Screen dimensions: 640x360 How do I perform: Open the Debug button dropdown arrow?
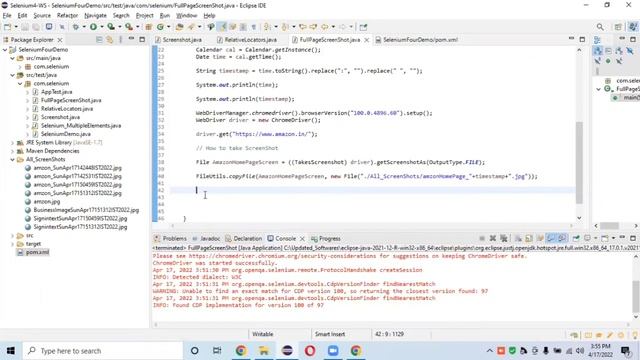click(x=84, y=27)
